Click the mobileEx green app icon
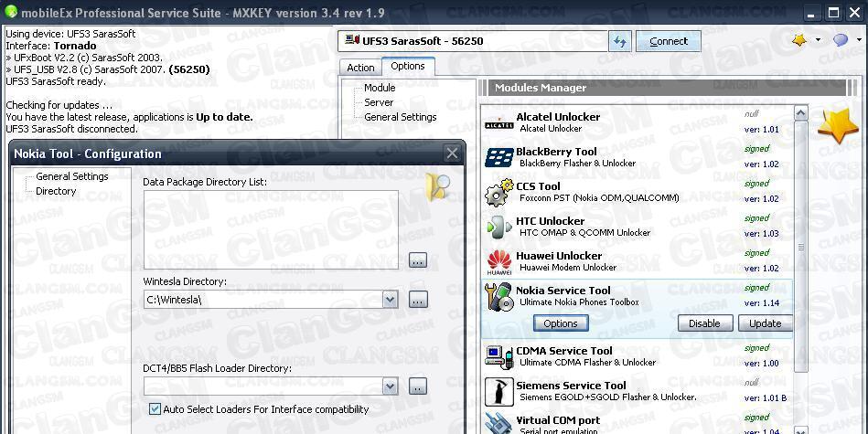 [10, 11]
